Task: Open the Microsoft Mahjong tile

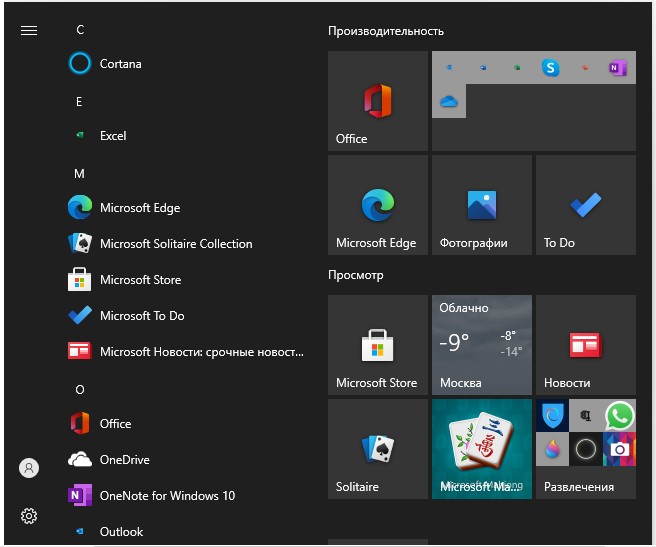Action: pos(482,449)
